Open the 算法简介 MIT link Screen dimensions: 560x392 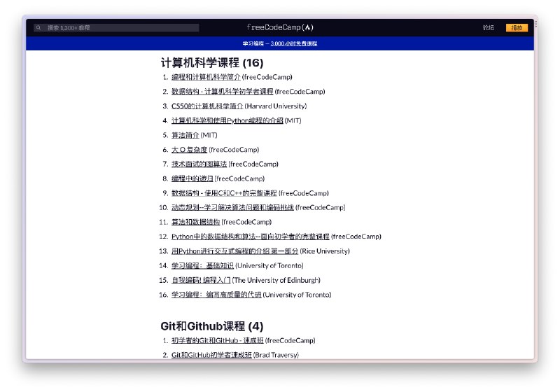[x=185, y=135]
